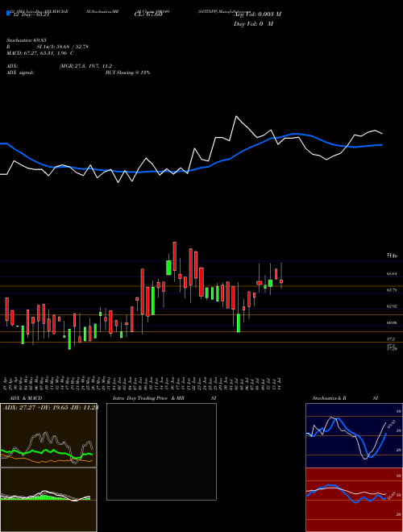Select the RSI 14/3 value "38.68 / 52.78"
403x532 pixels.
(71, 47)
